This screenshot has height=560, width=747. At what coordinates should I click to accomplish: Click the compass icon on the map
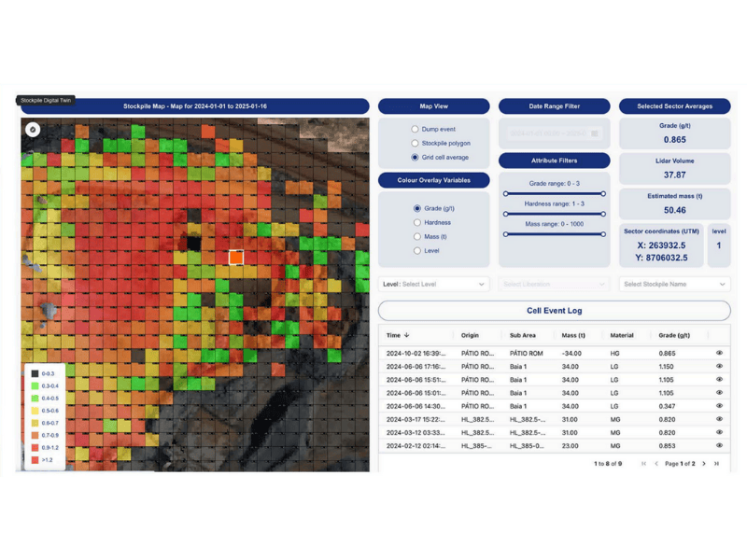(33, 129)
